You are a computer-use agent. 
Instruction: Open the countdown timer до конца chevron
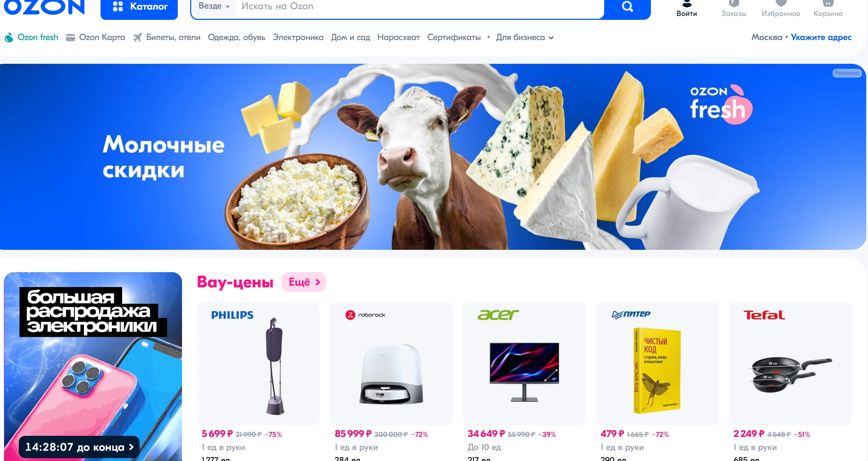(131, 447)
